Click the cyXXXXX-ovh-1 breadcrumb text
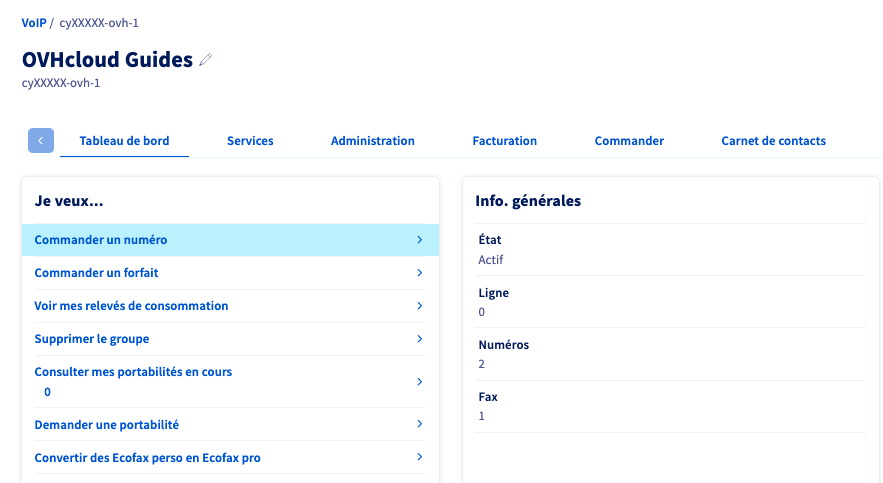The height and width of the screenshot is (483, 883). pyautogui.click(x=99, y=23)
